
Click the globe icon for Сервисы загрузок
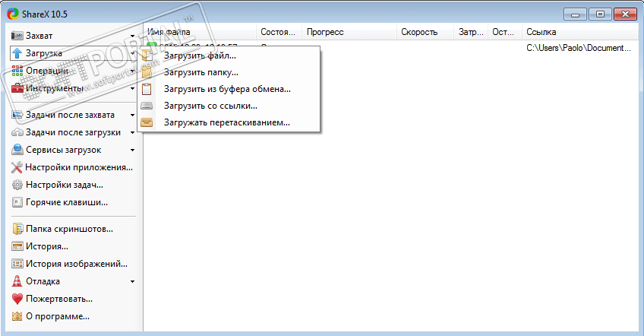(17, 150)
